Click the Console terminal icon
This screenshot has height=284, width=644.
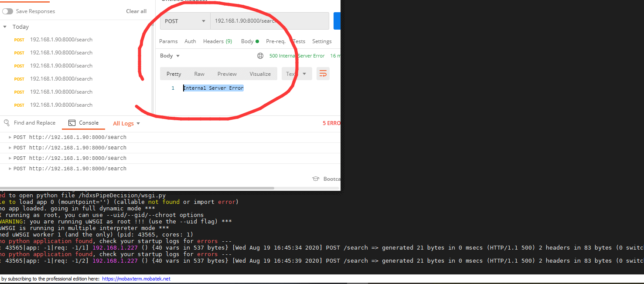72,123
